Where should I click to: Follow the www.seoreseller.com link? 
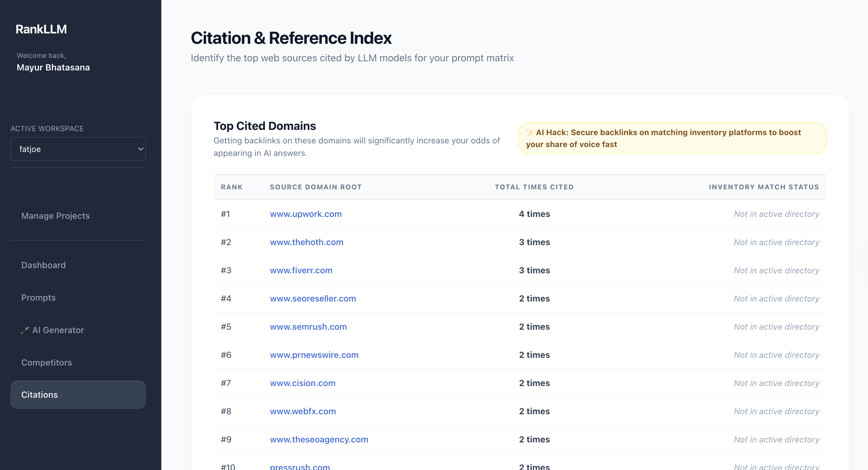coord(313,298)
